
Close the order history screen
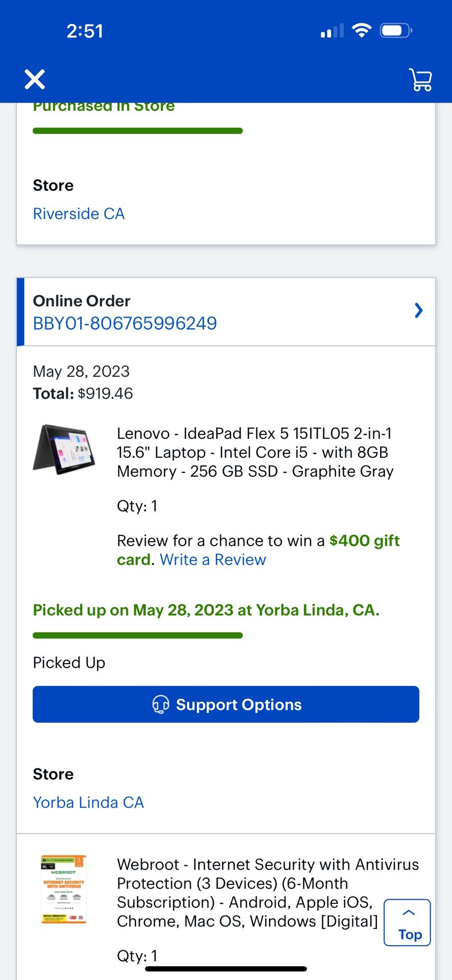click(35, 80)
